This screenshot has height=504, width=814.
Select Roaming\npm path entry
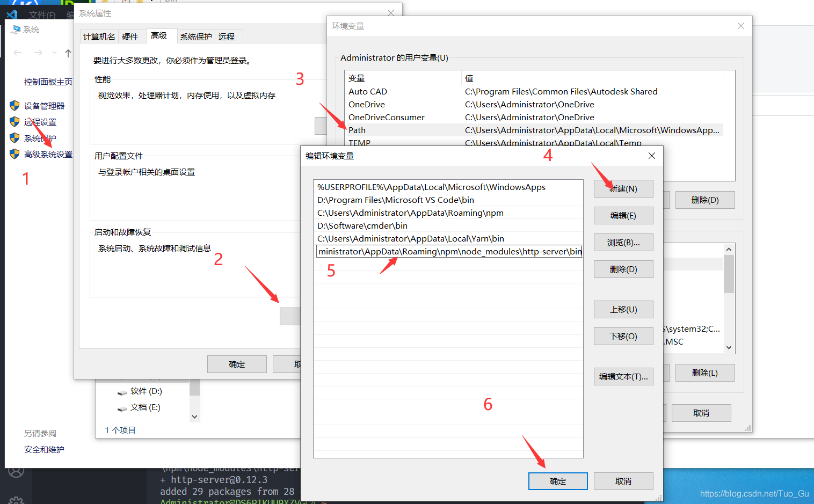click(x=448, y=213)
